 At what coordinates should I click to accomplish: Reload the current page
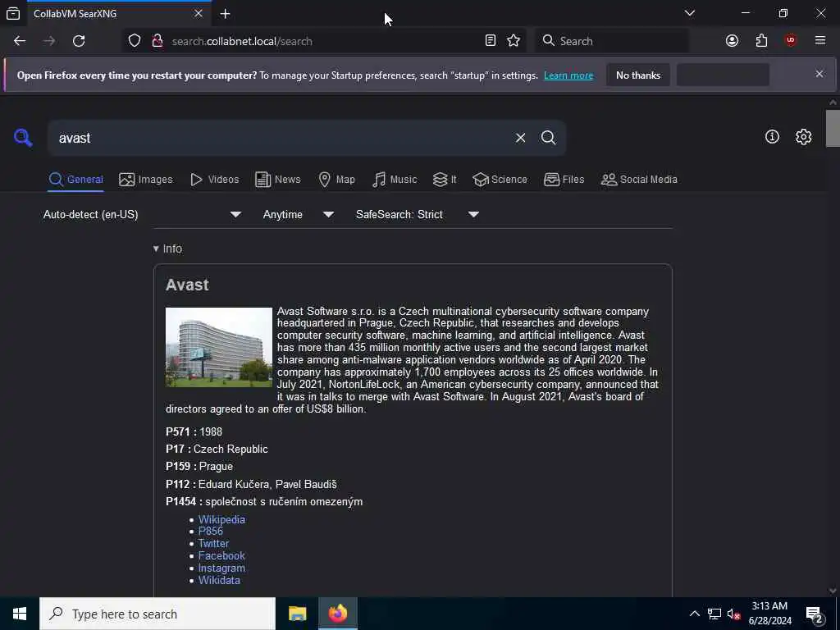coord(79,41)
